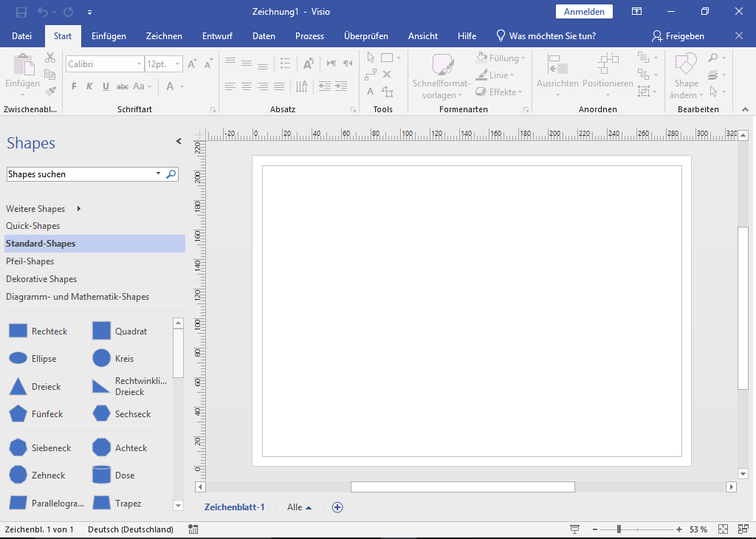Click the macro recording status bar icon

(x=193, y=529)
